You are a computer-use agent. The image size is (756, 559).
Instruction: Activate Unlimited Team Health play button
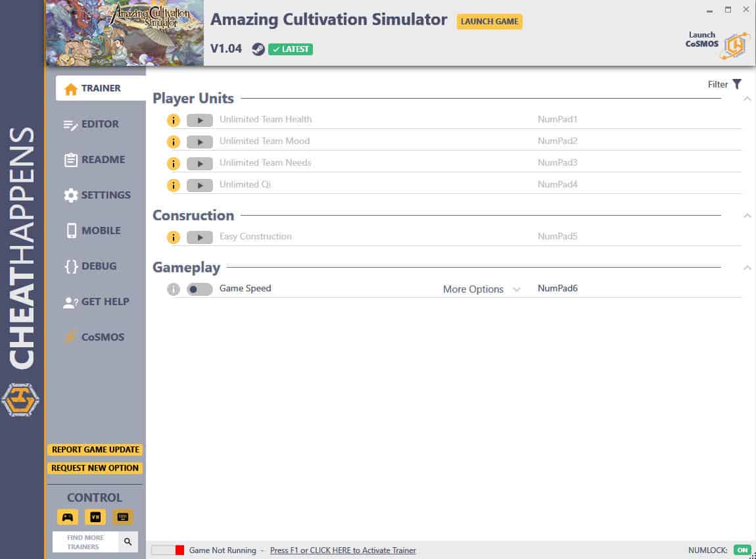200,120
